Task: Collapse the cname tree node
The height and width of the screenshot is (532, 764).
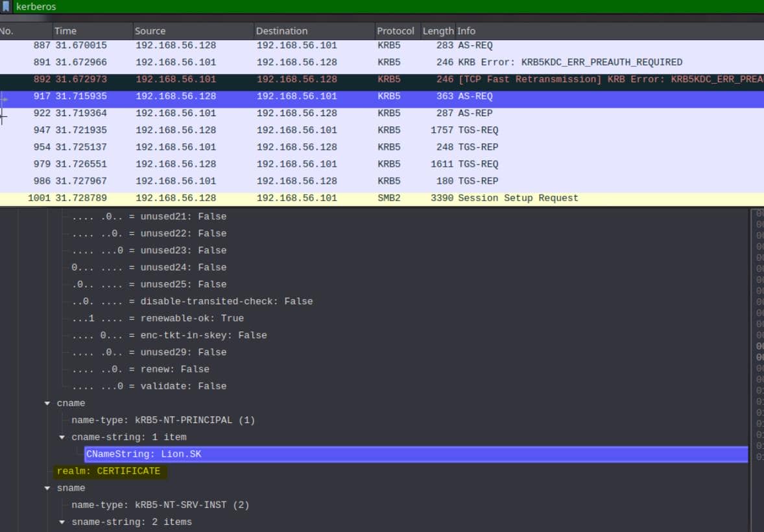Action: [x=47, y=404]
